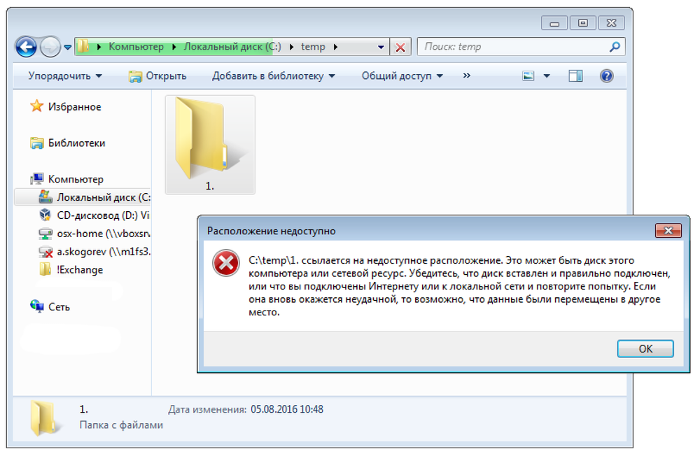
Task: Click Дата изменения label in details pane
Action: [x=207, y=409]
